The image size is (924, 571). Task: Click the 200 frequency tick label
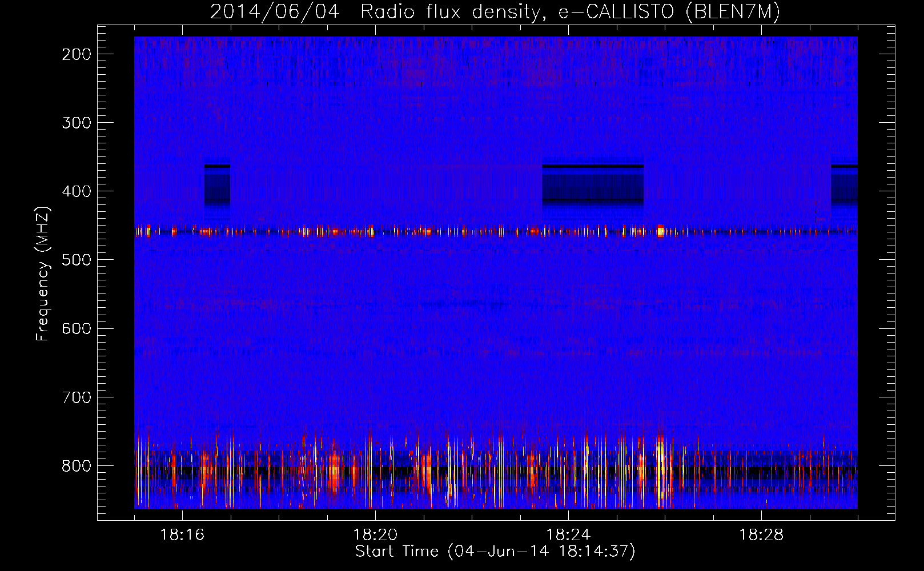(77, 54)
